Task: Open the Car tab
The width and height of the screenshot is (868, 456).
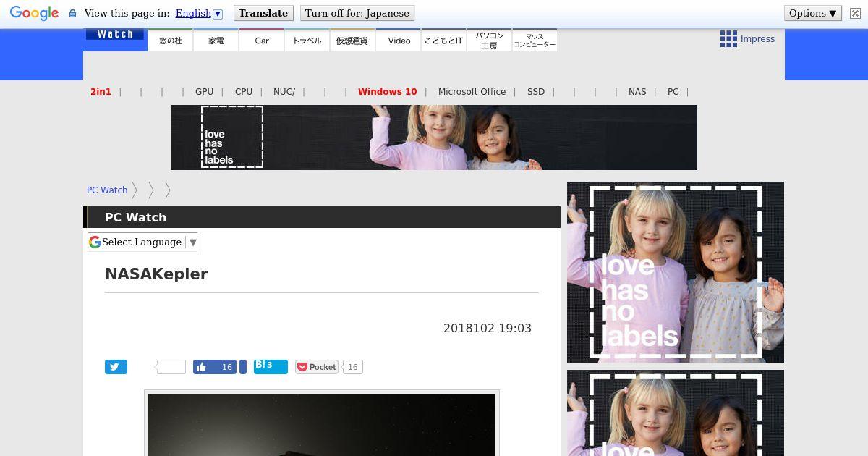Action: 262,41
